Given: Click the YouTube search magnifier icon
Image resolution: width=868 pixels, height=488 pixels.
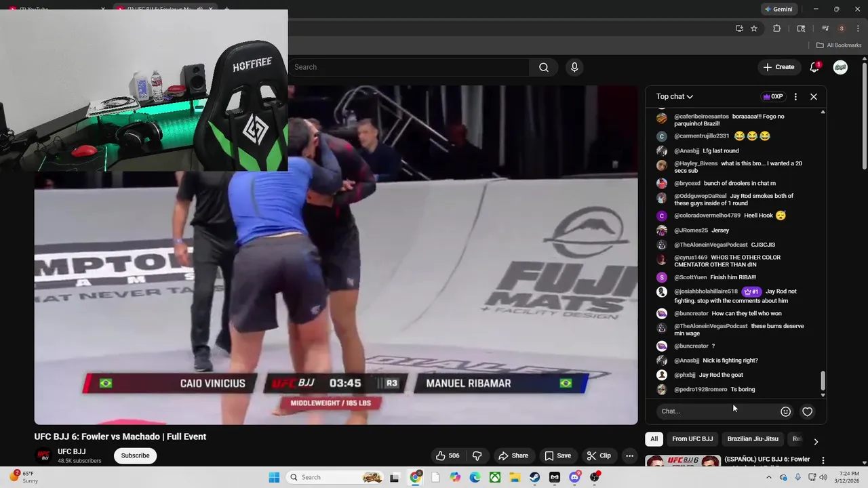Looking at the screenshot, I should 544,67.
